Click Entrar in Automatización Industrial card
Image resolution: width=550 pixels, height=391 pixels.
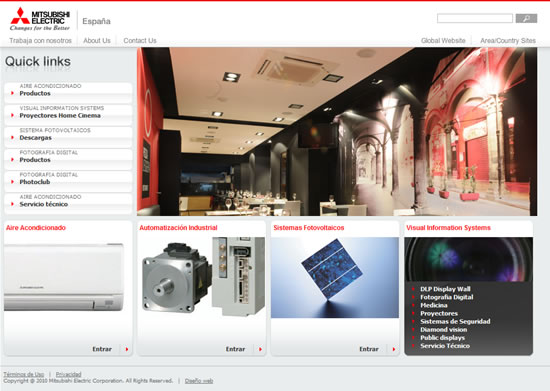[x=235, y=349]
